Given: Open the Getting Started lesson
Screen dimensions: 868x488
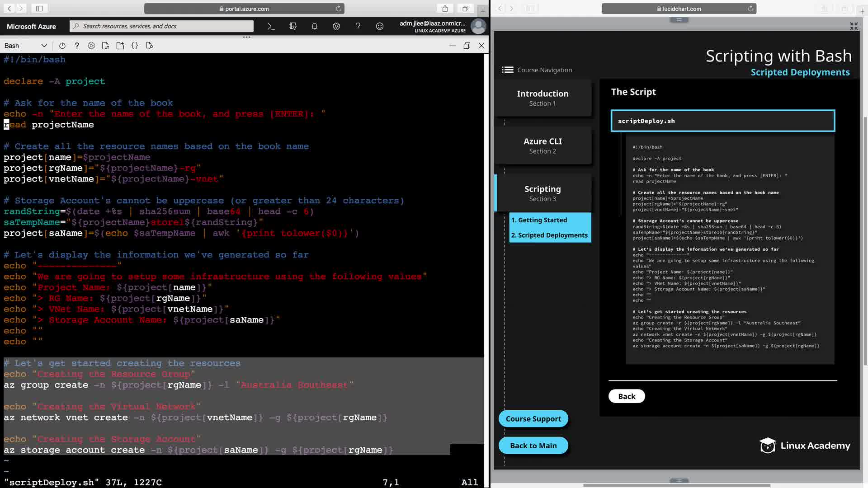Looking at the screenshot, I should (x=539, y=220).
